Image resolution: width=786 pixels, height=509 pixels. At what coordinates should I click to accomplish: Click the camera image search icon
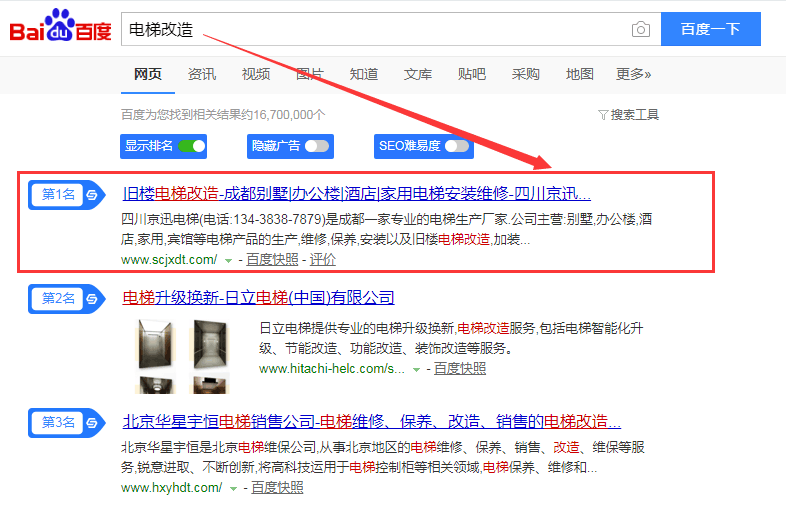click(x=641, y=29)
